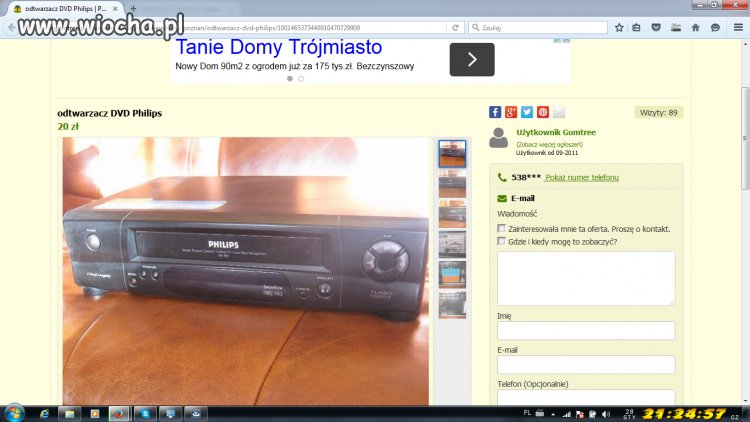Viewport: 750px width, 422px height.
Task: Click the Imię input field
Action: [x=586, y=331]
